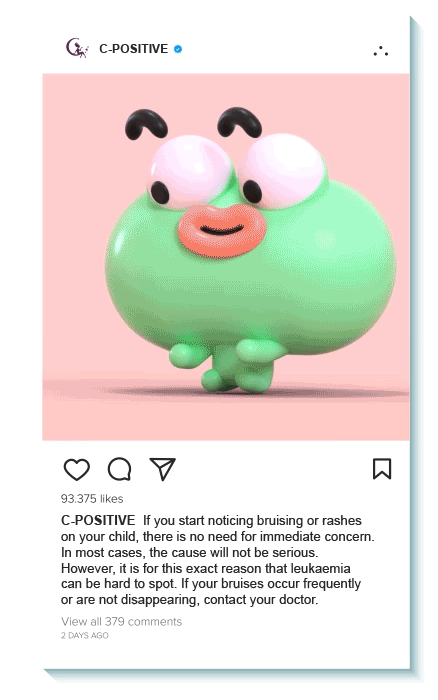Share the post using the paper plane icon
Screen dimensions: 438x700
162,469
